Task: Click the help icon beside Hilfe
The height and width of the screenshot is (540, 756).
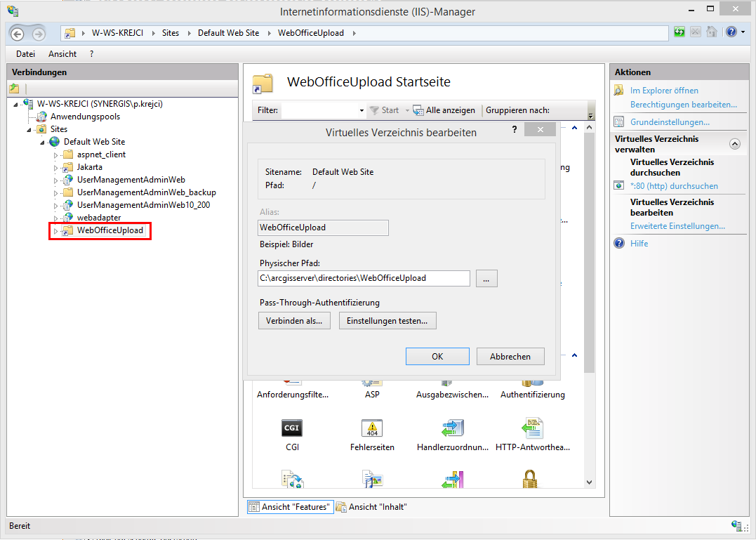Action: coord(619,244)
